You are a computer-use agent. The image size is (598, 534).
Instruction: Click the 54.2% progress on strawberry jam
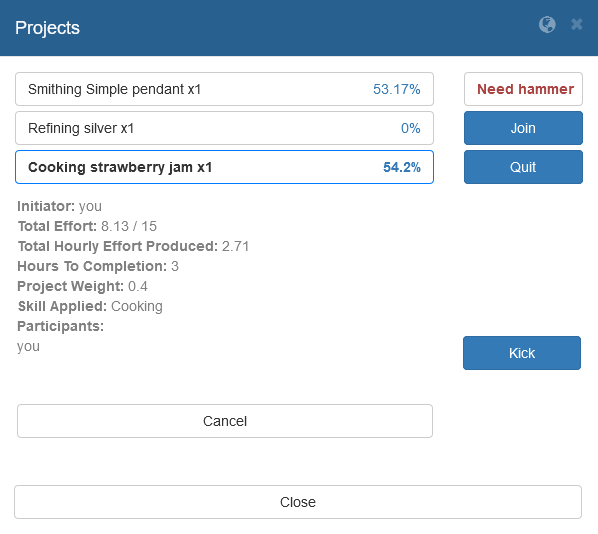click(x=402, y=167)
